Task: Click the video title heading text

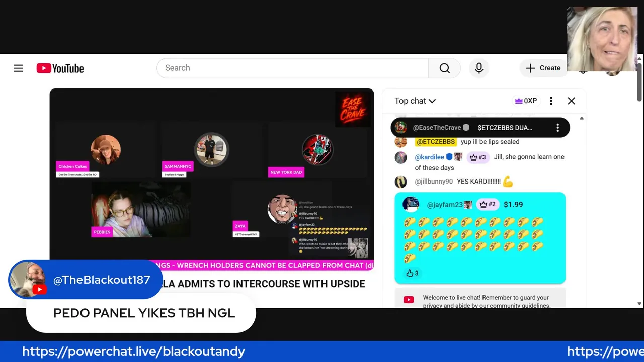Action: point(264,284)
